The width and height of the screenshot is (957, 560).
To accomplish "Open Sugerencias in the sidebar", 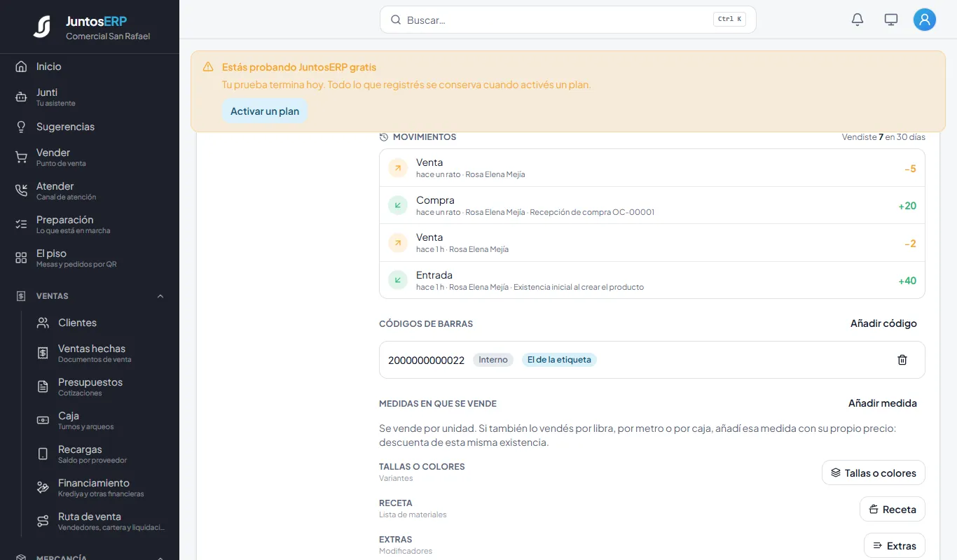I will coord(90,127).
